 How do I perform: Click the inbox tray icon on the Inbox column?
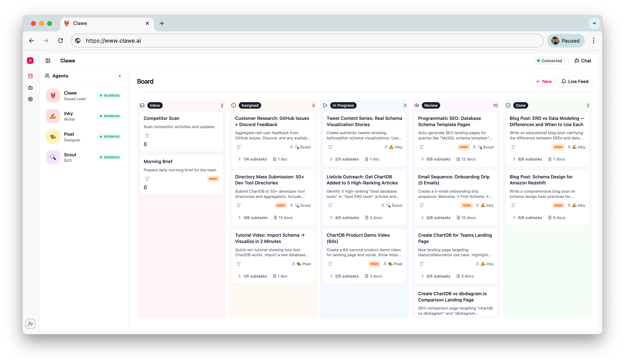click(x=142, y=105)
